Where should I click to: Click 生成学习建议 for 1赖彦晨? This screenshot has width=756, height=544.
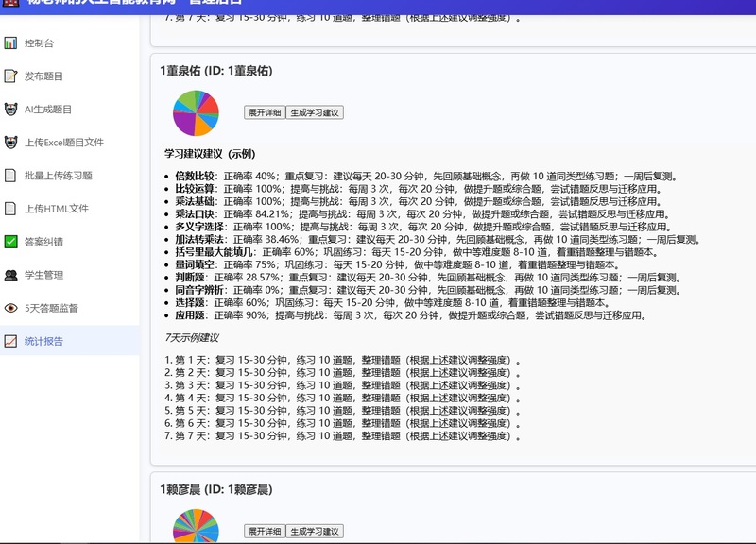(315, 532)
